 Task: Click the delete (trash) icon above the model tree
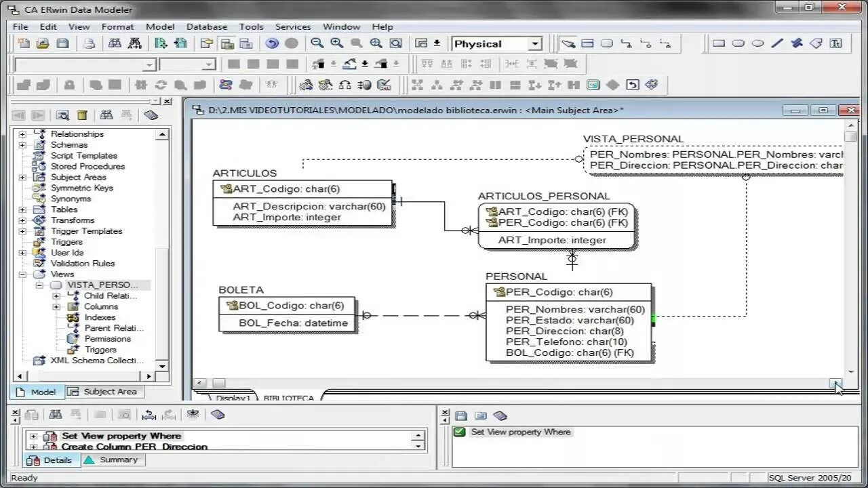pos(82,115)
